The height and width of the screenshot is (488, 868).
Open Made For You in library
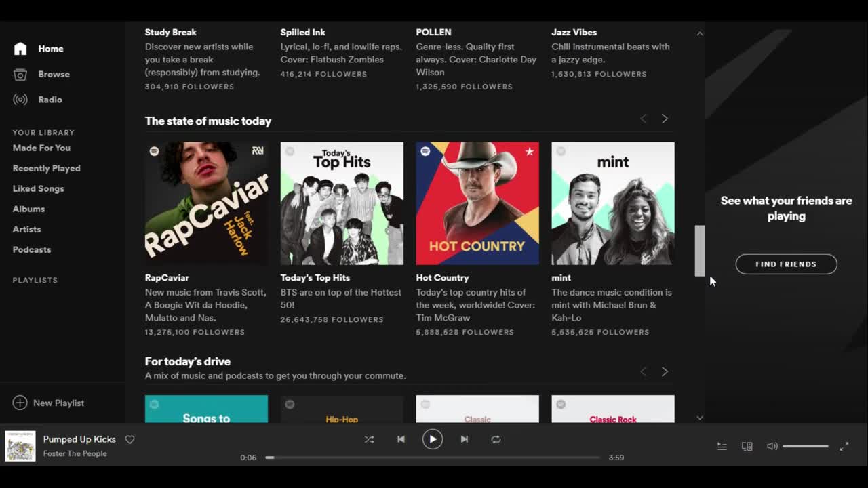[41, 148]
